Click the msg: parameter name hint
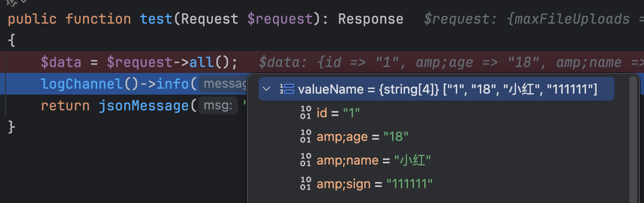The image size is (644, 203). 217,106
